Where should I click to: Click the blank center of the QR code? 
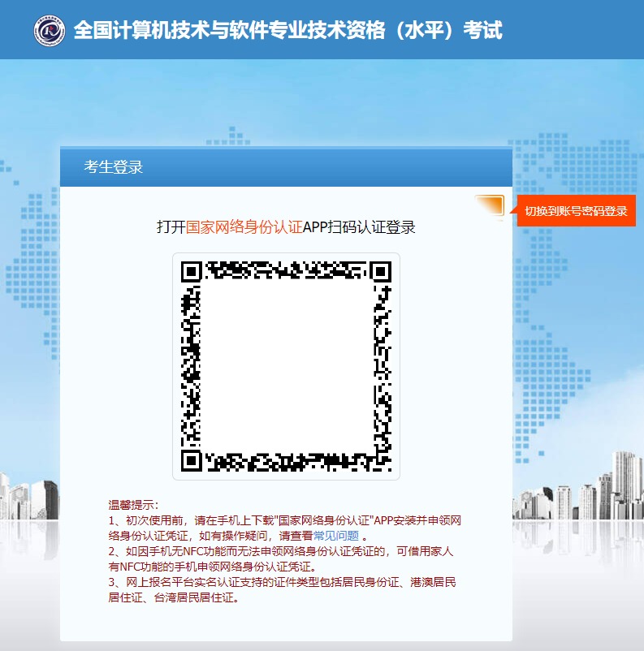[286, 365]
